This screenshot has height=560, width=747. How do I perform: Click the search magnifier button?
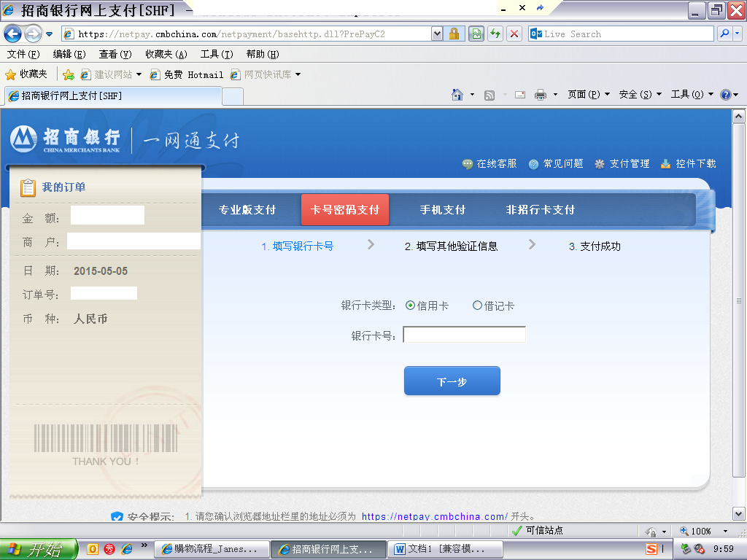724,34
